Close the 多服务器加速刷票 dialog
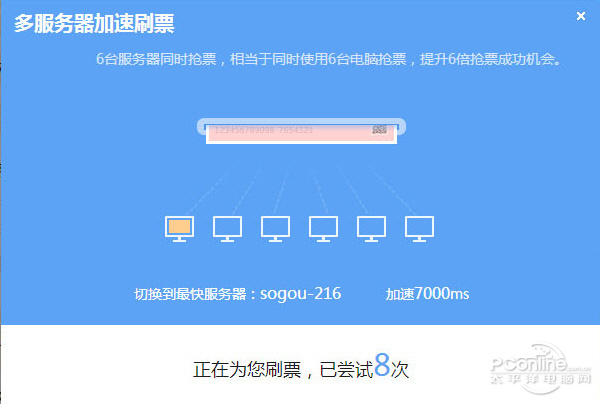 click(x=581, y=16)
